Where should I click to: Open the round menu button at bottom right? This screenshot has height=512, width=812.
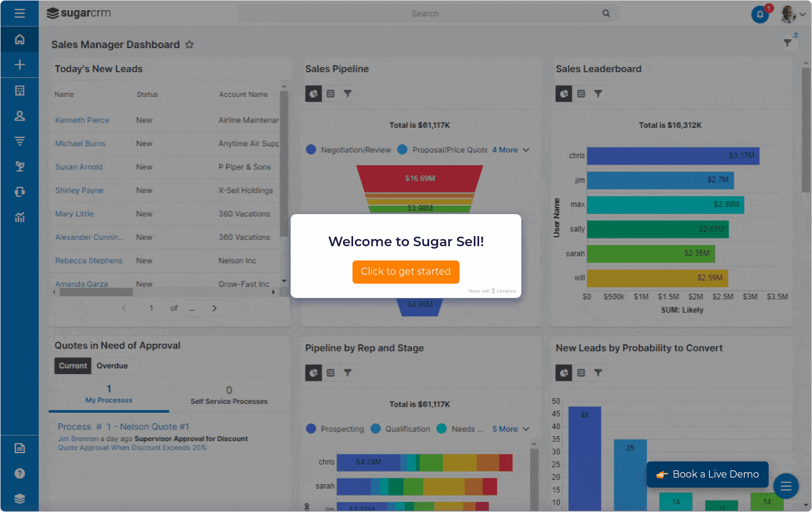tap(786, 486)
